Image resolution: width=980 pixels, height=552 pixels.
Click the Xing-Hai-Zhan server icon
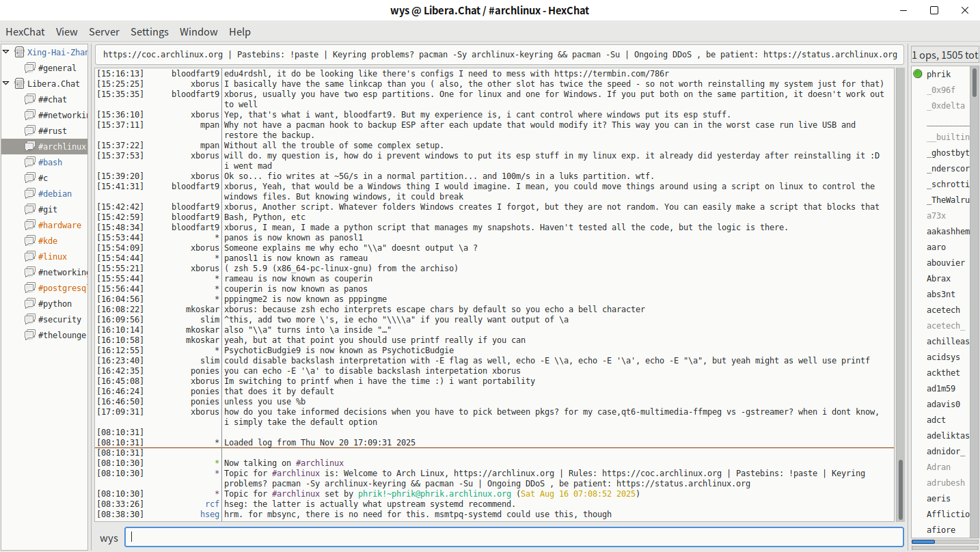click(x=18, y=52)
